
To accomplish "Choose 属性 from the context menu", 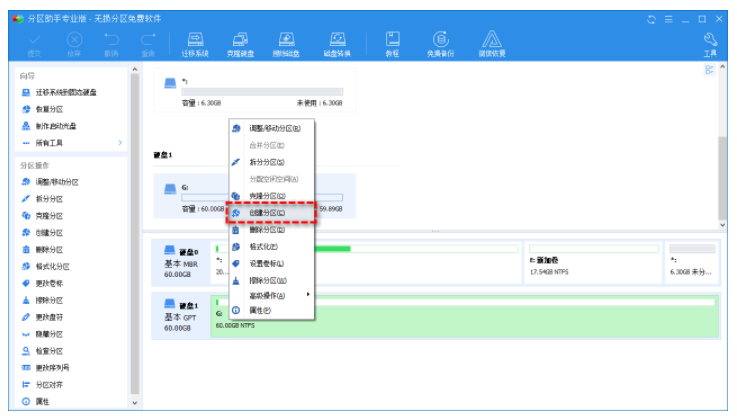I will pos(259,311).
